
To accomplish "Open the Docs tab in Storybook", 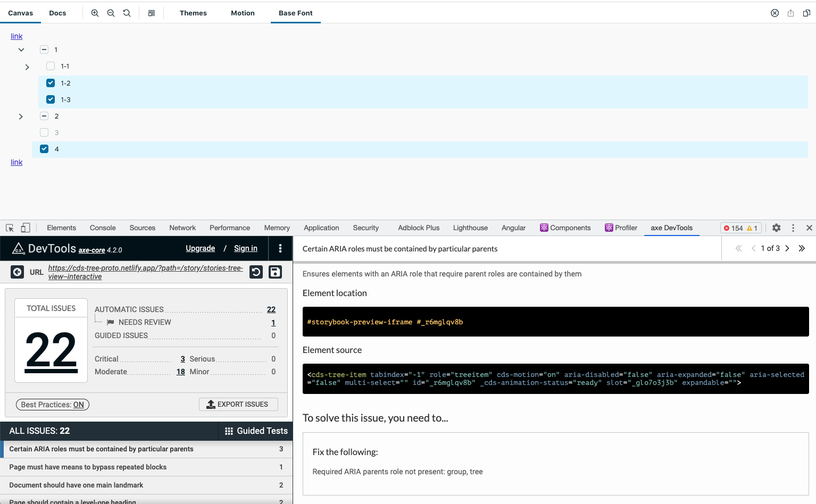I will [x=57, y=13].
